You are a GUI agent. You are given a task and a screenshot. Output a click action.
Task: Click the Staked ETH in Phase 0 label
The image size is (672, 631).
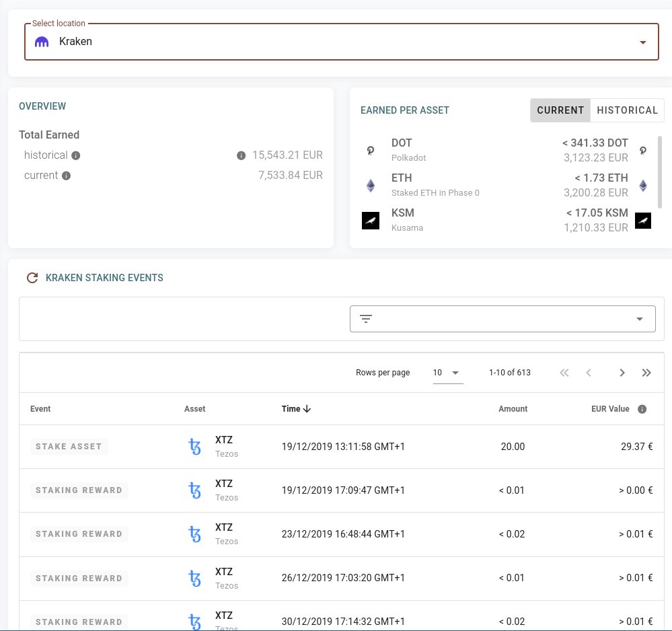pyautogui.click(x=435, y=193)
